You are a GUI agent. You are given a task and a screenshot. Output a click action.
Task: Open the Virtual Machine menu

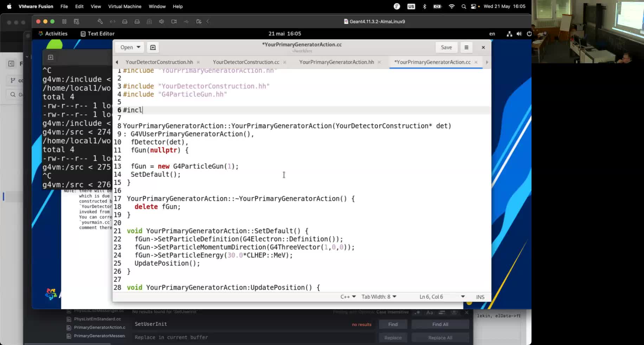coord(124,6)
